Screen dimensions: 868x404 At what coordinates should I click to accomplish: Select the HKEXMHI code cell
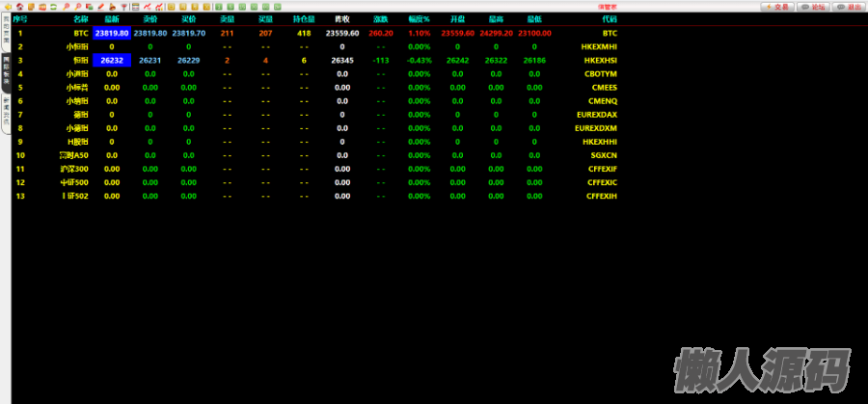click(x=599, y=47)
